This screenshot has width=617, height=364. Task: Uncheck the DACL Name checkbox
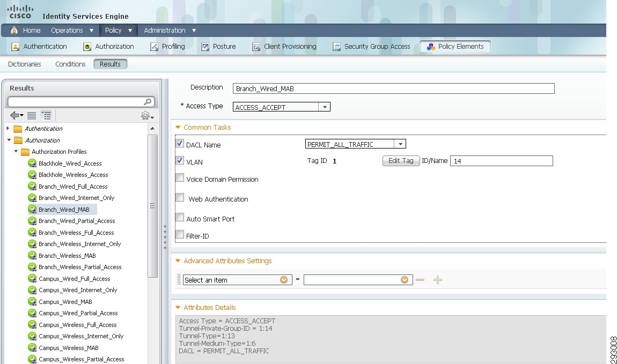(x=180, y=144)
